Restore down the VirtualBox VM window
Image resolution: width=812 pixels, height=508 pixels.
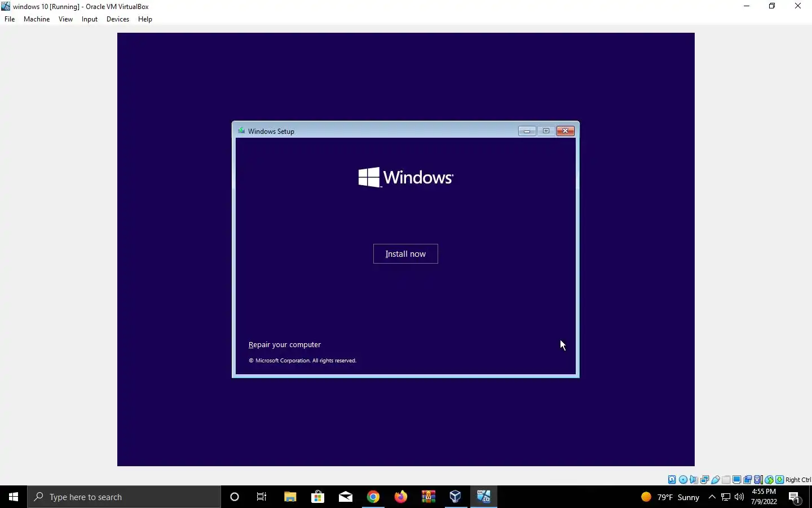(x=772, y=6)
